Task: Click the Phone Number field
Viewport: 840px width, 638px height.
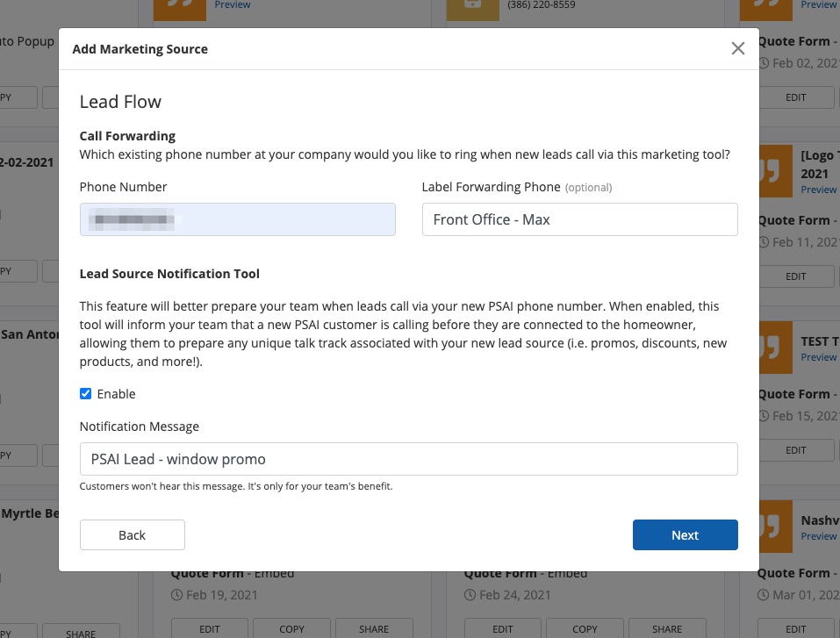Action: tap(237, 219)
